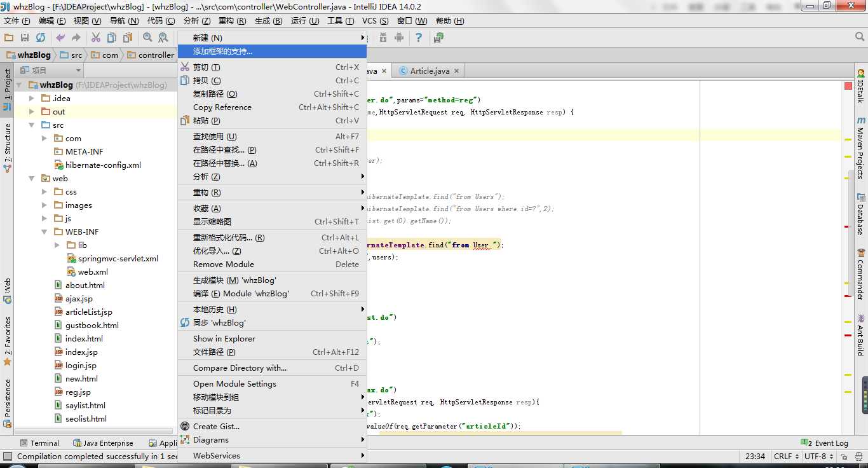868x468 pixels.
Task: Open the Ant Build side panel
Action: (x=861, y=334)
